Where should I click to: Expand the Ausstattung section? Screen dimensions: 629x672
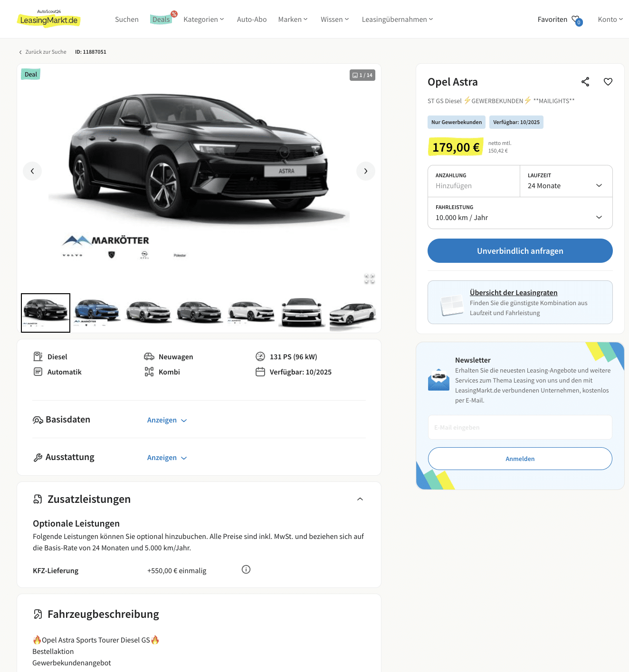click(x=167, y=458)
